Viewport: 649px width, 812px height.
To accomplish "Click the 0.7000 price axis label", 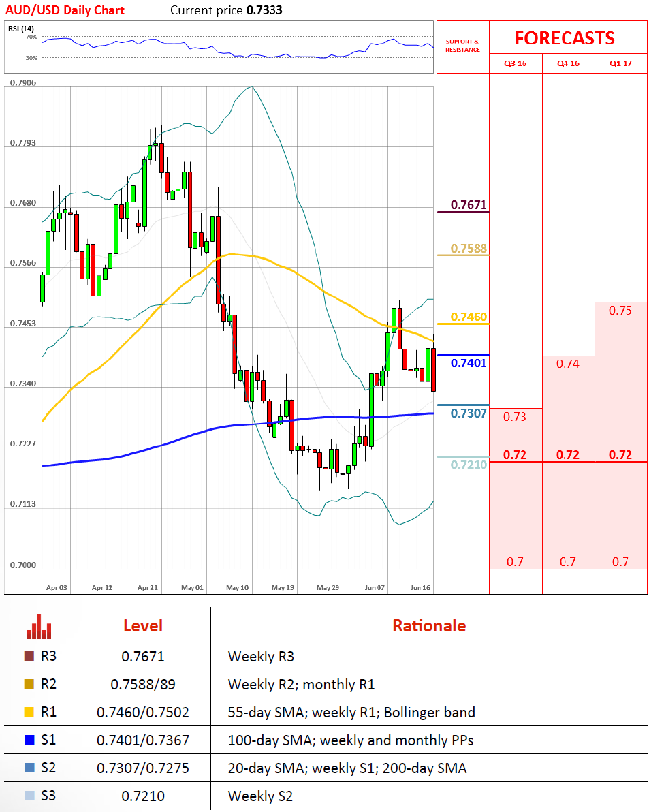I will click(23, 565).
